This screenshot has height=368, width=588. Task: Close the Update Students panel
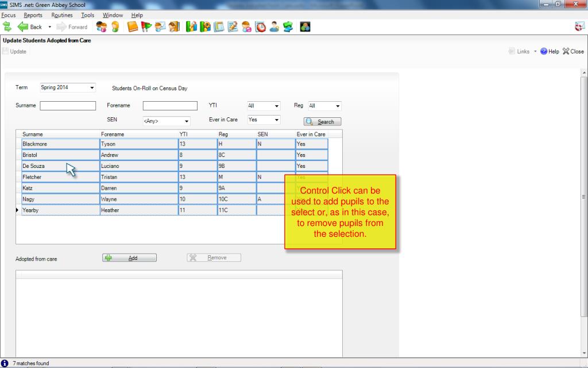coord(574,51)
